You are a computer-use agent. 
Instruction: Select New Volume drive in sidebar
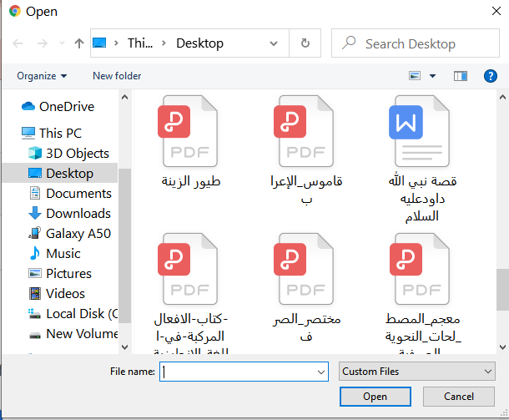82,334
